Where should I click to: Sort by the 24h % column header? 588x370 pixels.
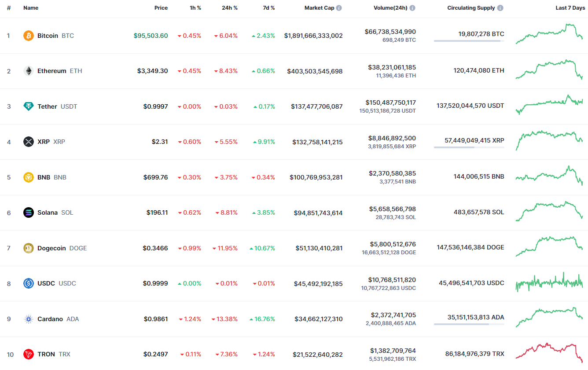pos(229,8)
